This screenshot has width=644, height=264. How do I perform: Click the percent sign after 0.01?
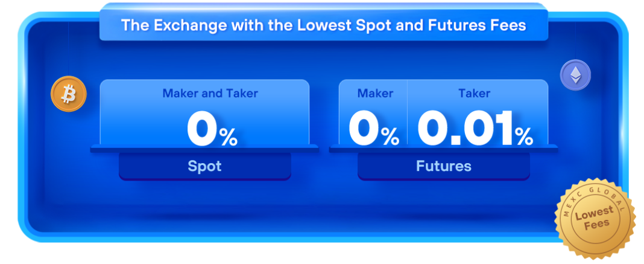tap(524, 136)
